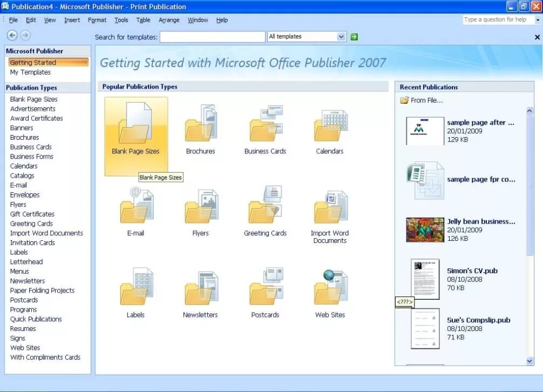The width and height of the screenshot is (543, 392).
Task: Open the E-mail folder icon
Action: click(x=137, y=205)
